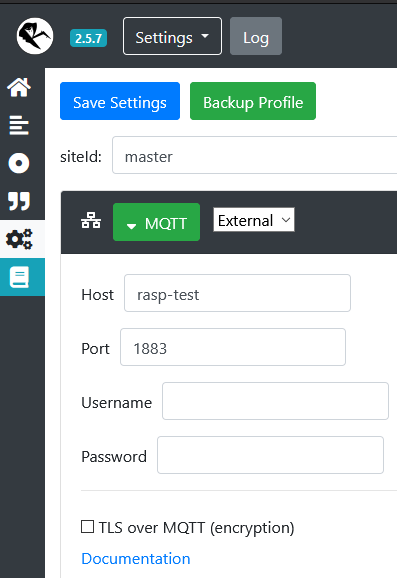Screen dimensions: 397x578
Task: Click the TLS over MQTT (encryption) label
Action: pos(196,528)
